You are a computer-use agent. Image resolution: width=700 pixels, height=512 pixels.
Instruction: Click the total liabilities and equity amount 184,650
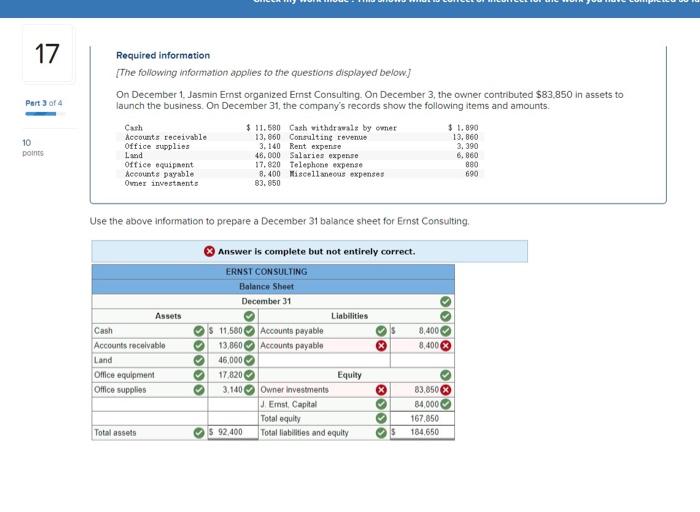pos(422,433)
